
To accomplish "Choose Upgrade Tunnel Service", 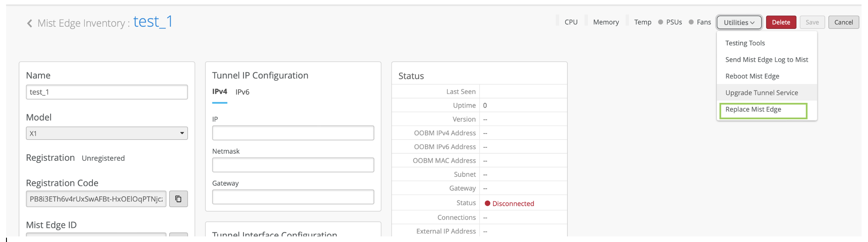I will pyautogui.click(x=761, y=93).
